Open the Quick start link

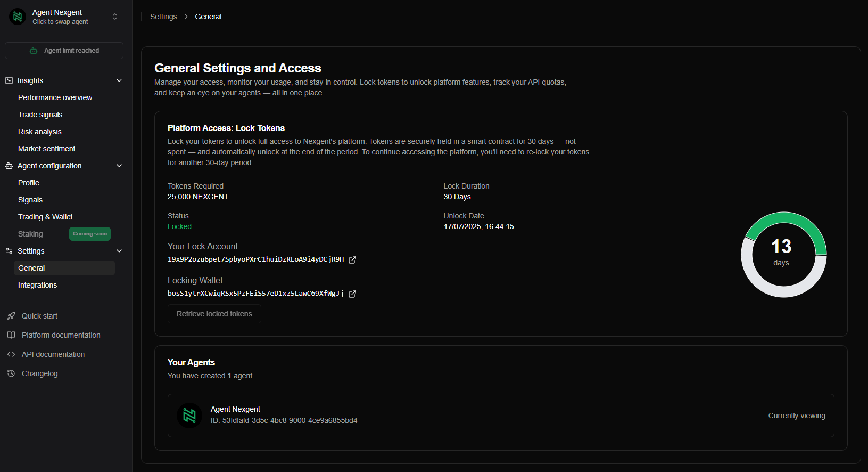coord(40,316)
